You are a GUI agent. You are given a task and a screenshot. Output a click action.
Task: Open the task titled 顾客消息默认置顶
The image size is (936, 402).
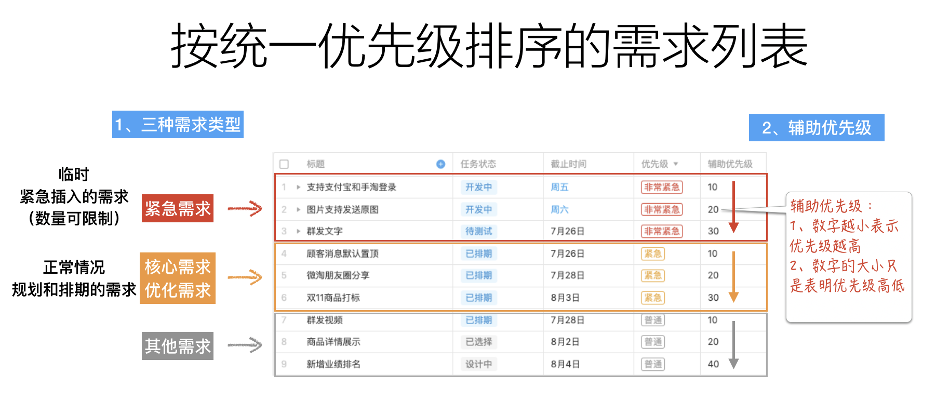tap(342, 254)
